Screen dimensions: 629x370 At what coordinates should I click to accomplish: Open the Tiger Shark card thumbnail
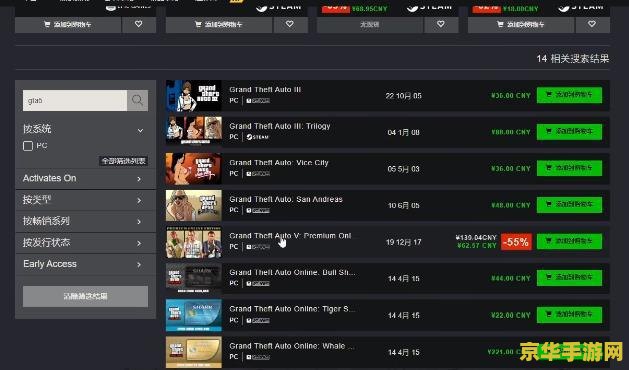point(193,315)
